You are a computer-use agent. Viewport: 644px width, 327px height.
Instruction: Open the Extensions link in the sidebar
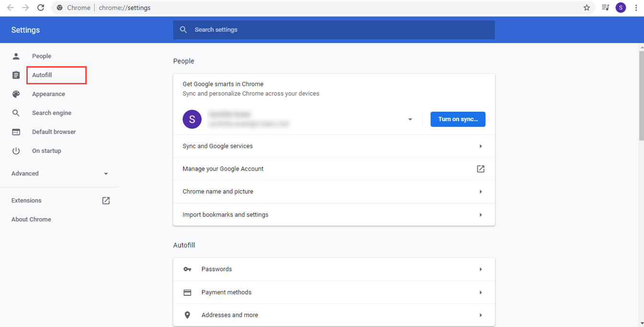tap(26, 200)
